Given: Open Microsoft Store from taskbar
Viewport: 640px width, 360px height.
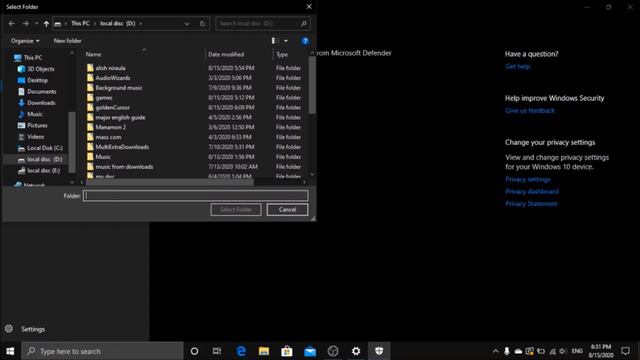Looking at the screenshot, I should coord(287,351).
